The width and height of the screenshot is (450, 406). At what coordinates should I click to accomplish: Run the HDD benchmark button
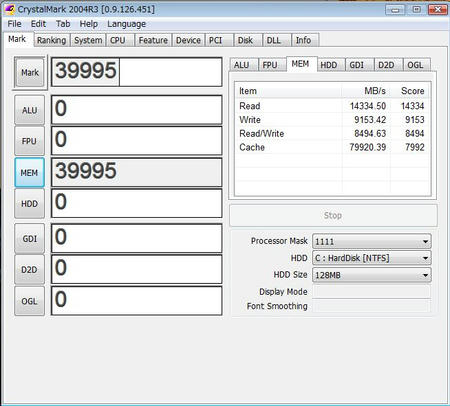click(x=29, y=204)
